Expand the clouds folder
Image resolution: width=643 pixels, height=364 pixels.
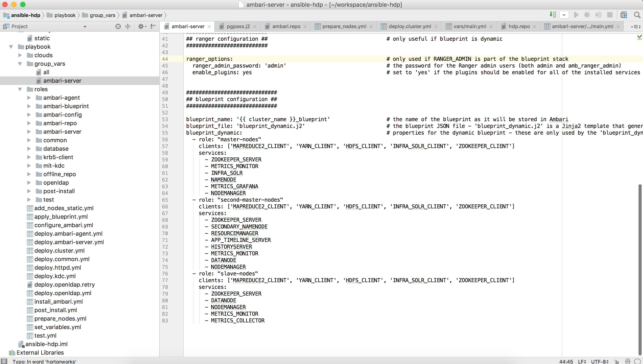[x=20, y=55]
